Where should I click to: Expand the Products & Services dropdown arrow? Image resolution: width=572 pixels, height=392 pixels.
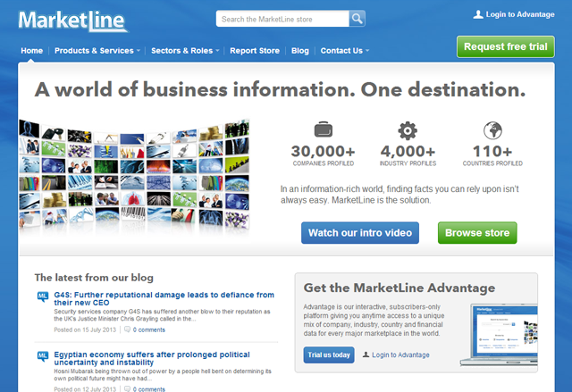click(x=139, y=51)
